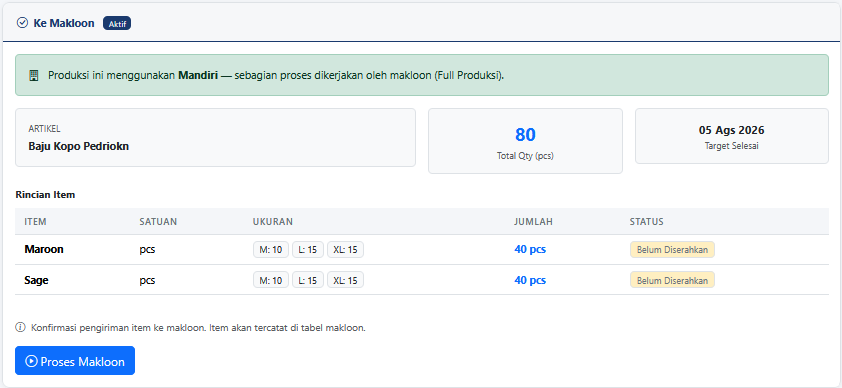Click the pcs unit in Maroon row
Viewport: 842px width, 388px height.
point(147,250)
